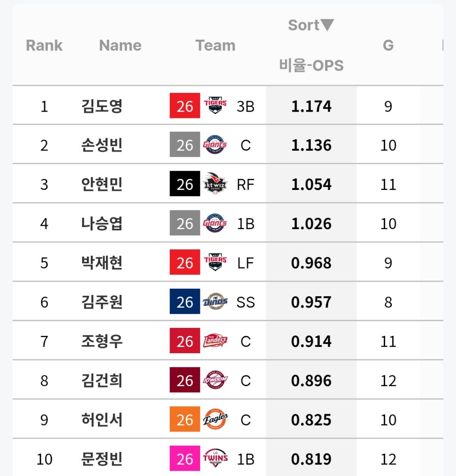Image resolution: width=456 pixels, height=476 pixels.
Task: Click the Dinos logo next to 김주원
Action: coord(215,302)
